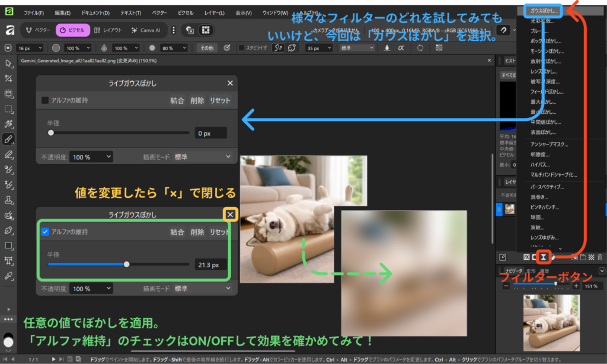Viewport: 607px width, 364px height.
Task: Select the Rectangle shape tool
Action: click(8, 245)
